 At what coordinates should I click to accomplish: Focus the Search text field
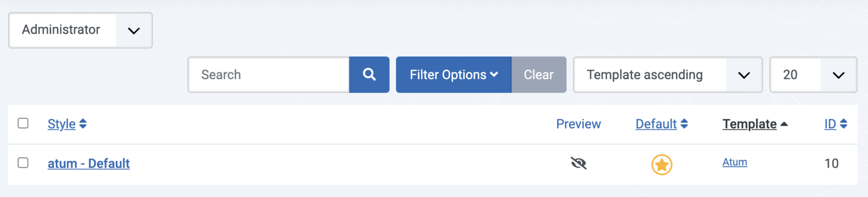269,75
